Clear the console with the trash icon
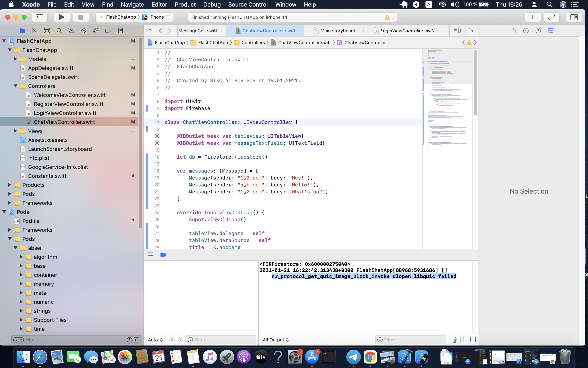This screenshot has width=588, height=368. [x=455, y=340]
